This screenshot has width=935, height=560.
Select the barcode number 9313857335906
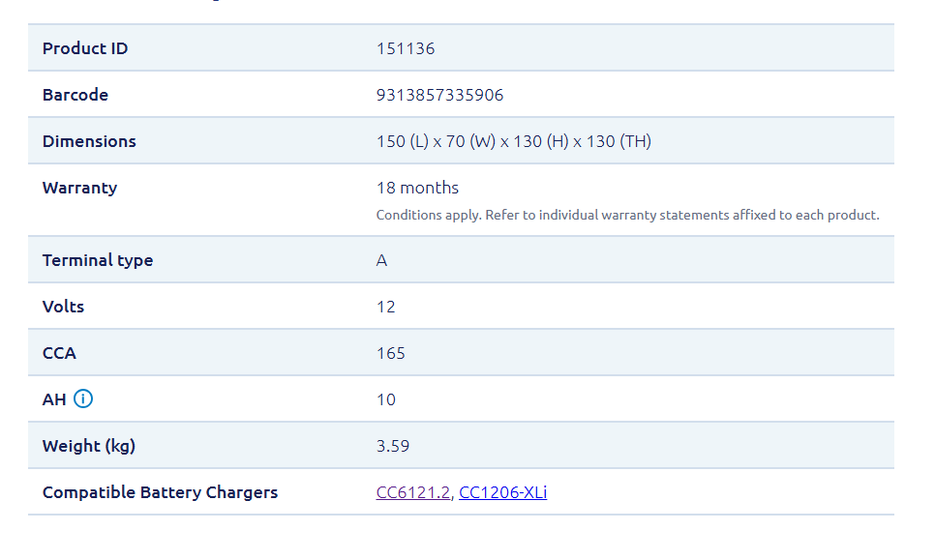click(x=439, y=95)
